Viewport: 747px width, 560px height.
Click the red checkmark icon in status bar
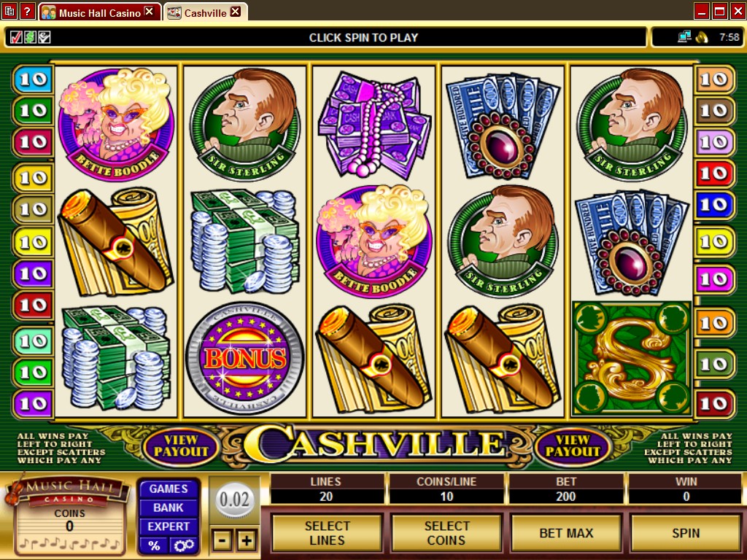point(16,36)
